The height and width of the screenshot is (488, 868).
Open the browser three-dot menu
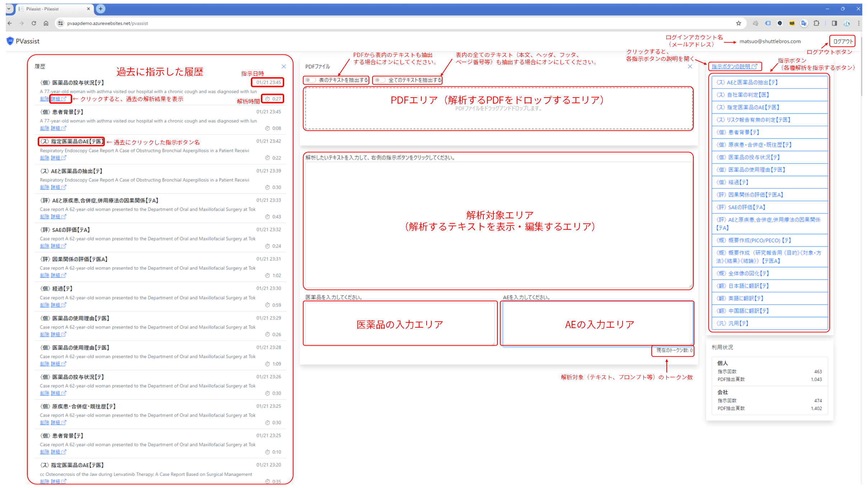pos(859,23)
